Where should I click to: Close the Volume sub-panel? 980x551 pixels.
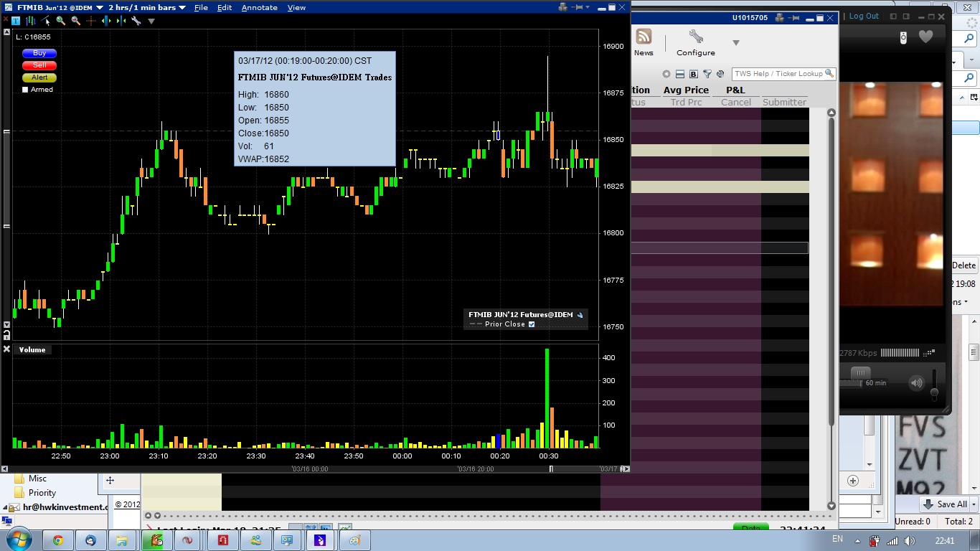point(6,349)
